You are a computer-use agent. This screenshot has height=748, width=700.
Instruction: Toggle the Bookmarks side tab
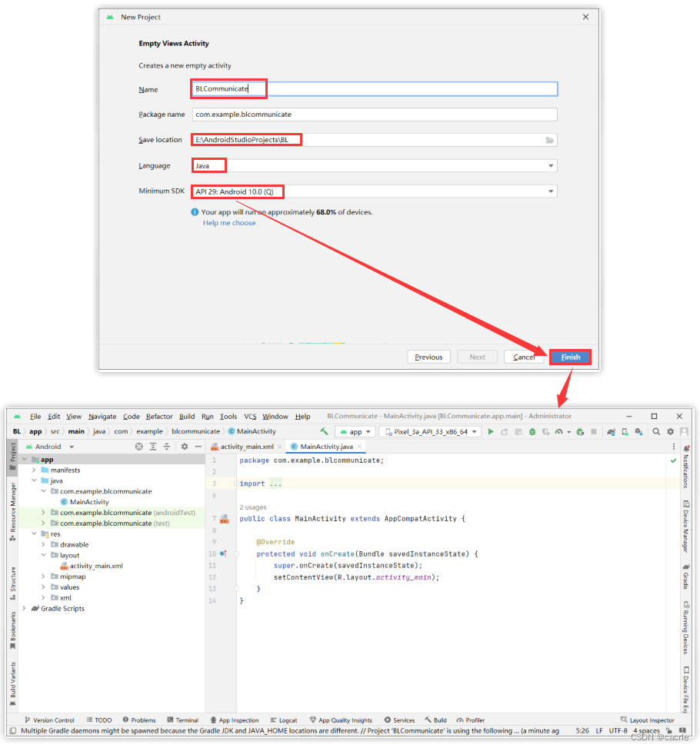(13, 630)
